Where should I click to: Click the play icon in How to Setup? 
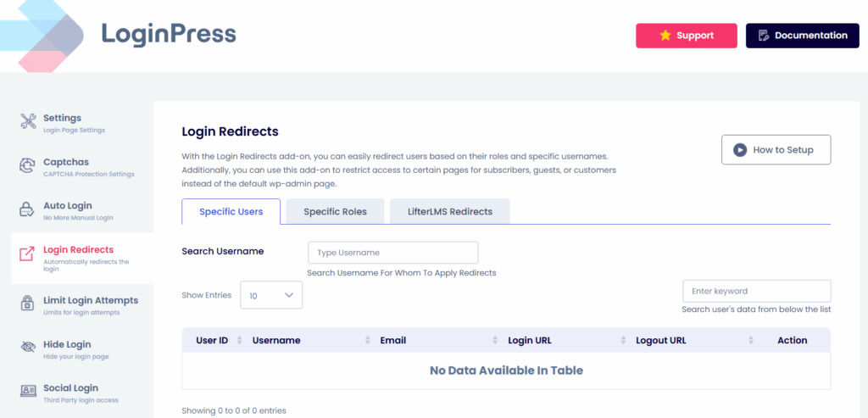click(x=739, y=150)
